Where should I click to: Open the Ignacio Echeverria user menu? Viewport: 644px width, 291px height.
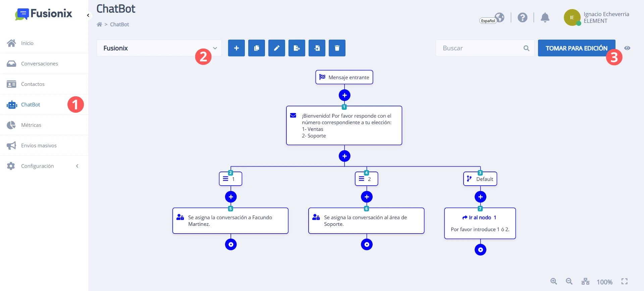(x=597, y=17)
